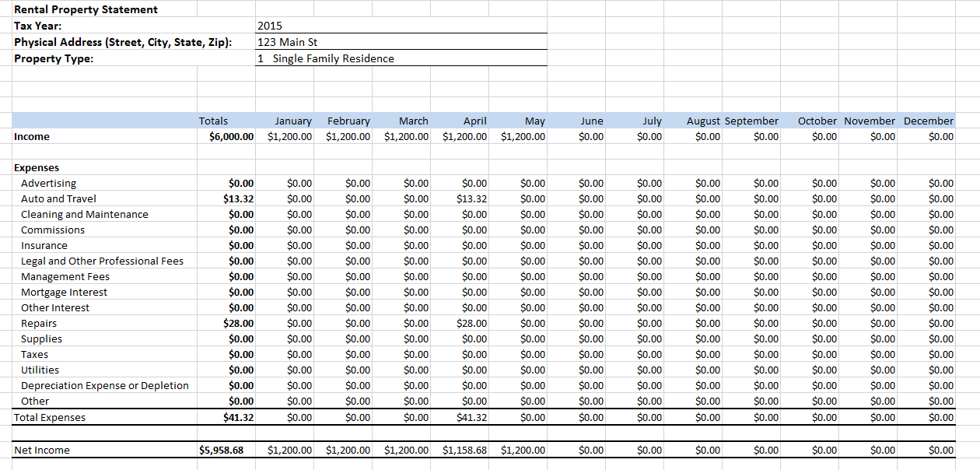The image size is (980, 470).
Task: Select the May Income cell
Action: click(x=523, y=137)
